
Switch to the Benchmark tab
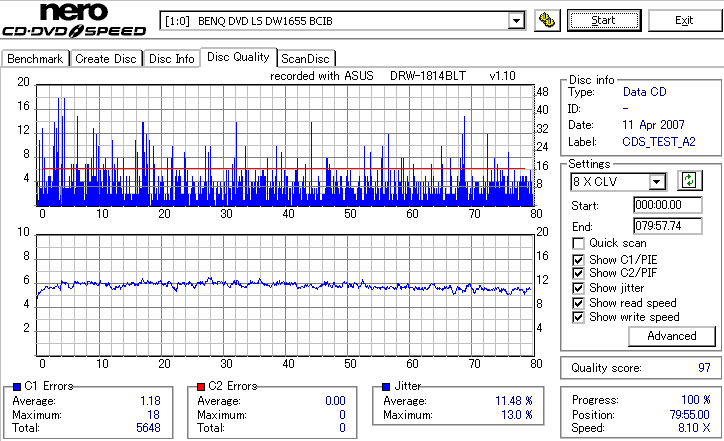click(35, 59)
